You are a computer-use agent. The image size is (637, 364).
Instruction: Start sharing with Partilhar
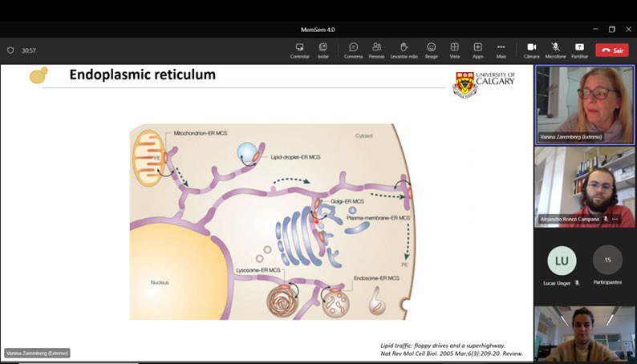point(579,51)
